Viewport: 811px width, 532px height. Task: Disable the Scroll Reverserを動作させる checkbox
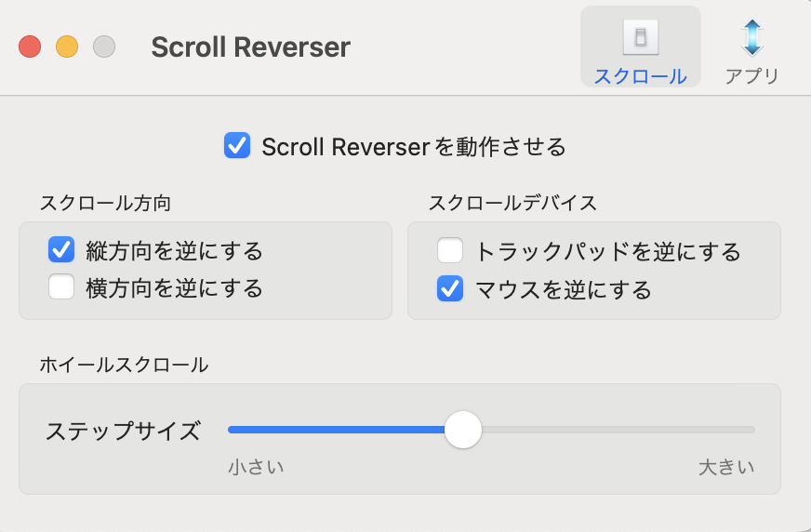point(237,146)
